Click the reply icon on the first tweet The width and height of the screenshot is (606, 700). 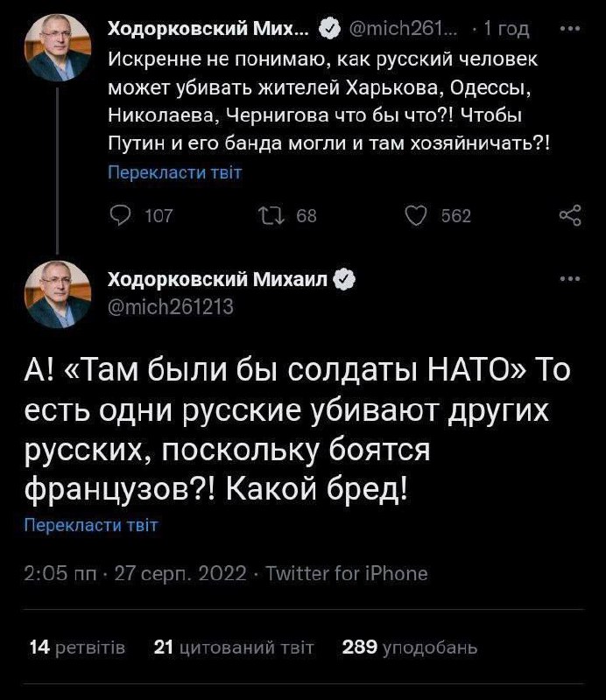pyautogui.click(x=119, y=216)
